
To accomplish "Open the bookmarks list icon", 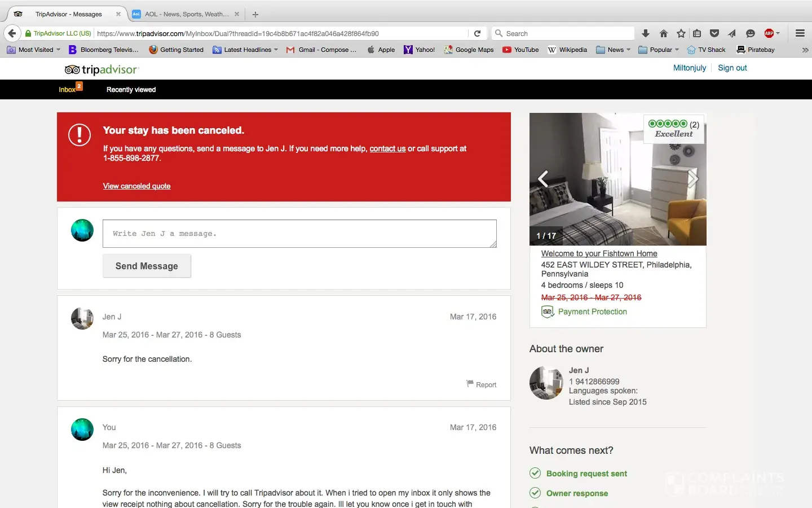I will [697, 33].
